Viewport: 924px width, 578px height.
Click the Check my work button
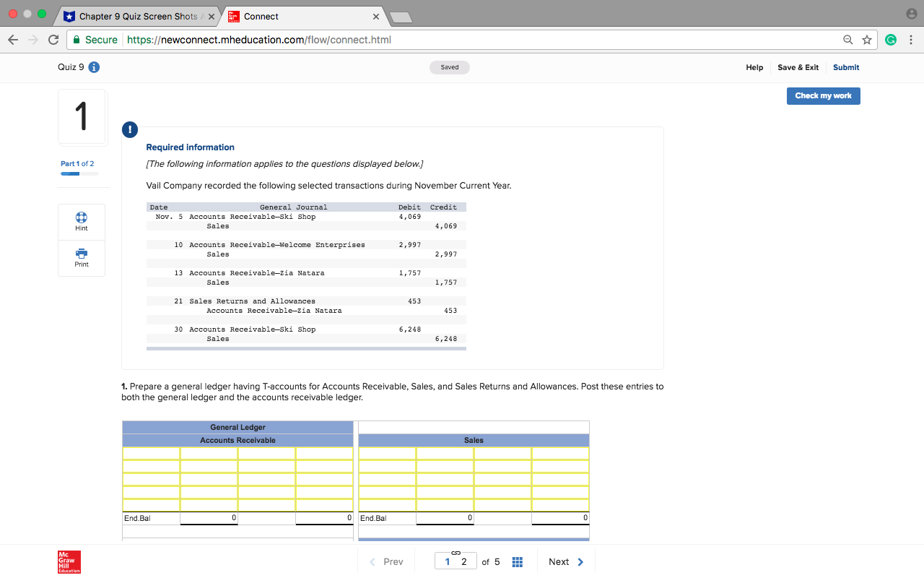pyautogui.click(x=823, y=95)
